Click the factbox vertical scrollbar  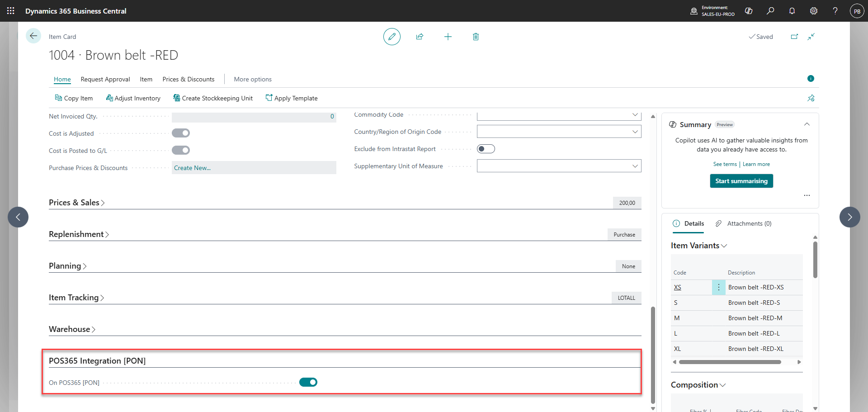(x=815, y=260)
